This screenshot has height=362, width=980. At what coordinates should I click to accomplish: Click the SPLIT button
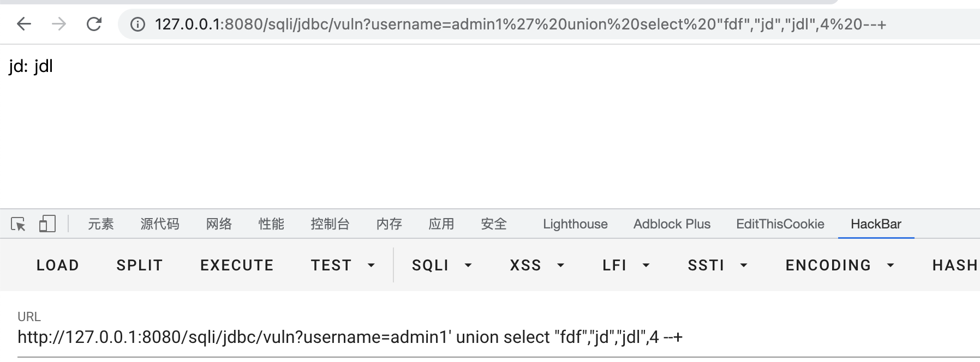coord(140,266)
